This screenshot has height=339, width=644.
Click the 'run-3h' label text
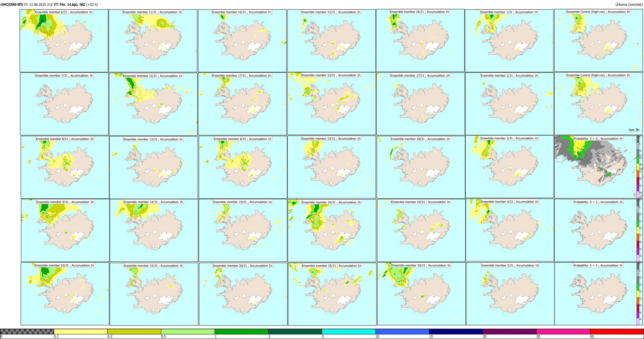coord(634,130)
